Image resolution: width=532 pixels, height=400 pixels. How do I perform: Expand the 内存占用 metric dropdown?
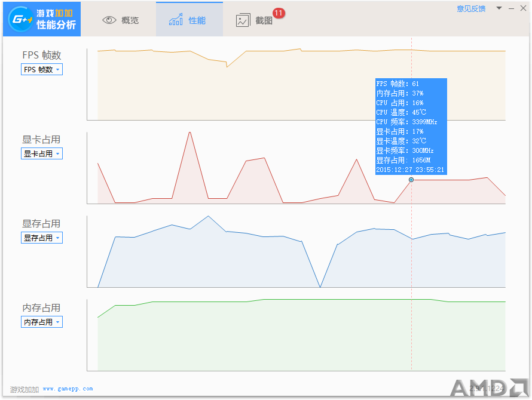(x=42, y=322)
